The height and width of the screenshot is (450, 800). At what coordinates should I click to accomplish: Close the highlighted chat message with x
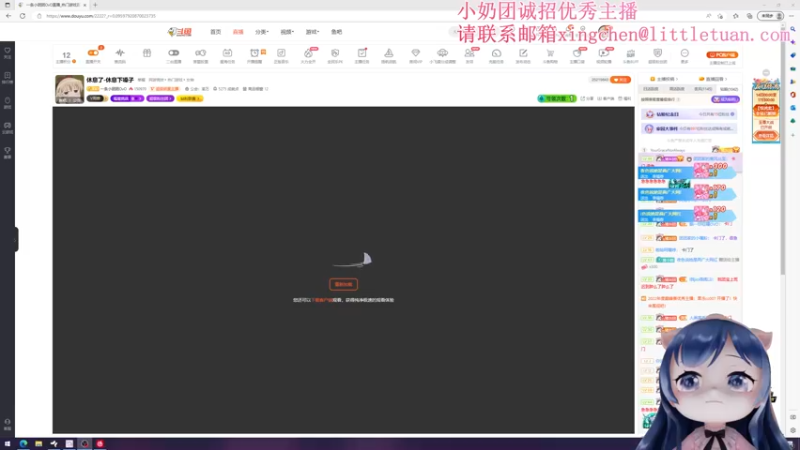point(734,159)
